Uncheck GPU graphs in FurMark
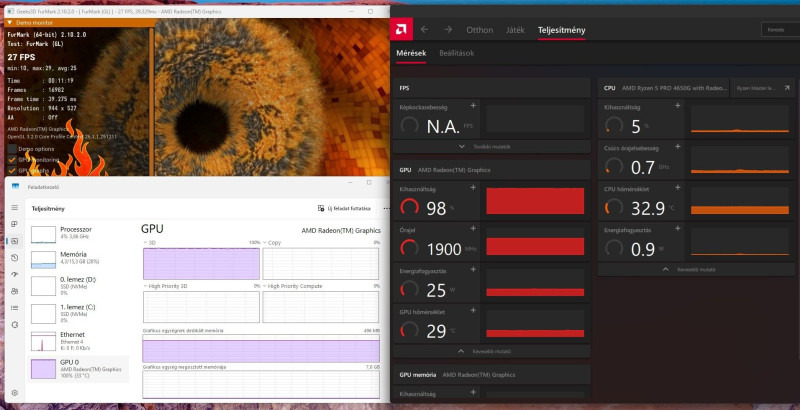Screen dimensions: 800x410 (x=12, y=171)
